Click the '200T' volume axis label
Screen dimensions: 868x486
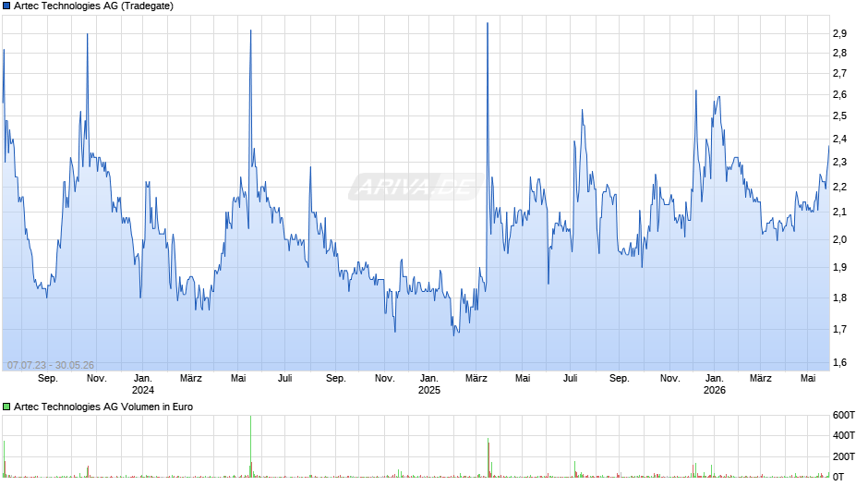[x=844, y=456]
